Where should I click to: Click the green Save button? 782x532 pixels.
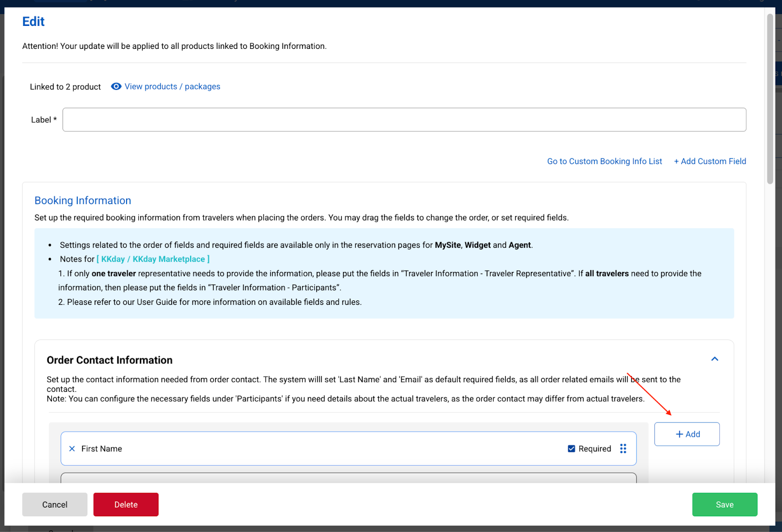click(x=725, y=505)
